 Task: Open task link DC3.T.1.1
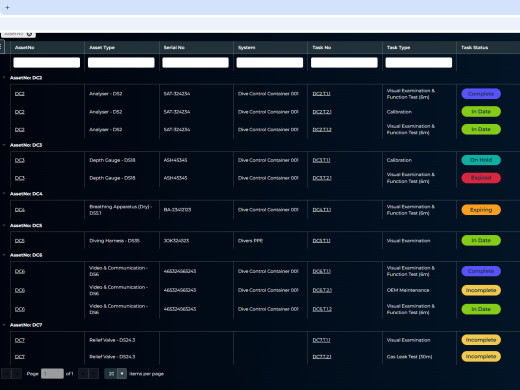321,160
